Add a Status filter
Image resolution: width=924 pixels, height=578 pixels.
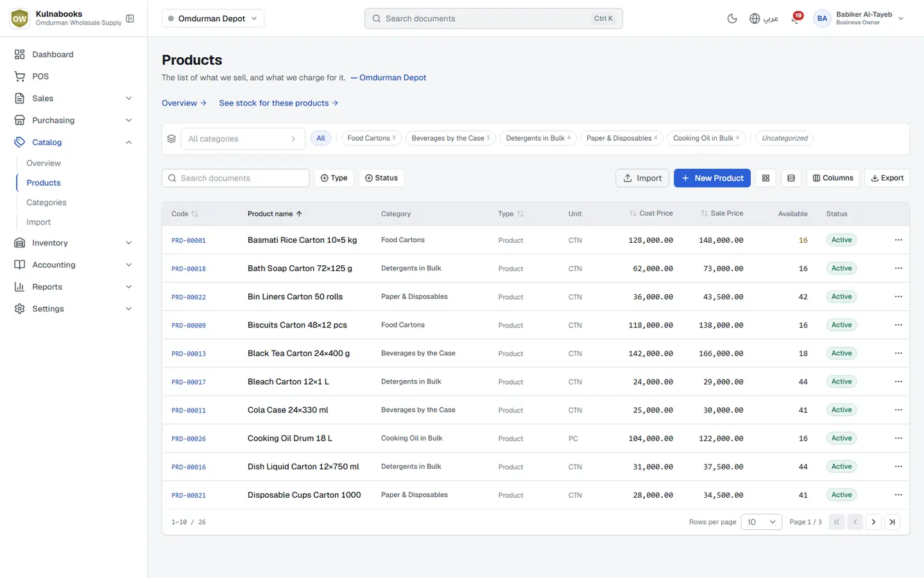click(x=381, y=178)
